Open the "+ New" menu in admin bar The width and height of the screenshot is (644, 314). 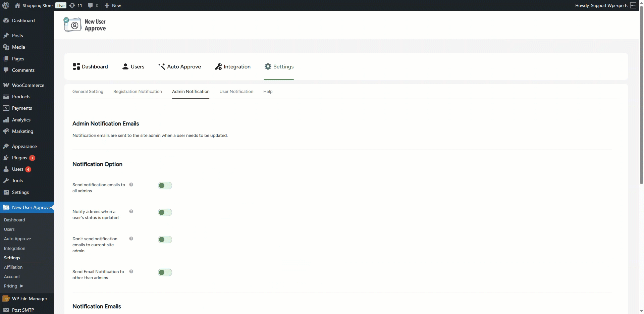pos(113,5)
